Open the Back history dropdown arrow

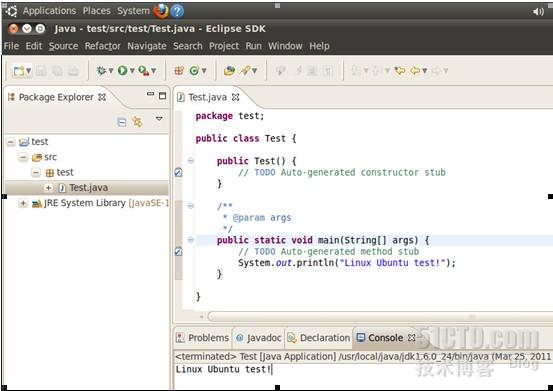(425, 71)
